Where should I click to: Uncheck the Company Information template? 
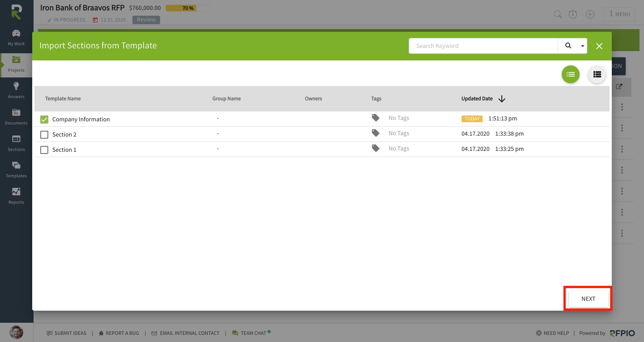[44, 119]
